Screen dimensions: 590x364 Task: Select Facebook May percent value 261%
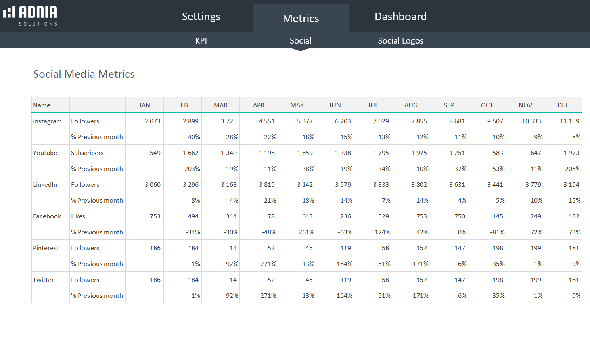(x=306, y=232)
